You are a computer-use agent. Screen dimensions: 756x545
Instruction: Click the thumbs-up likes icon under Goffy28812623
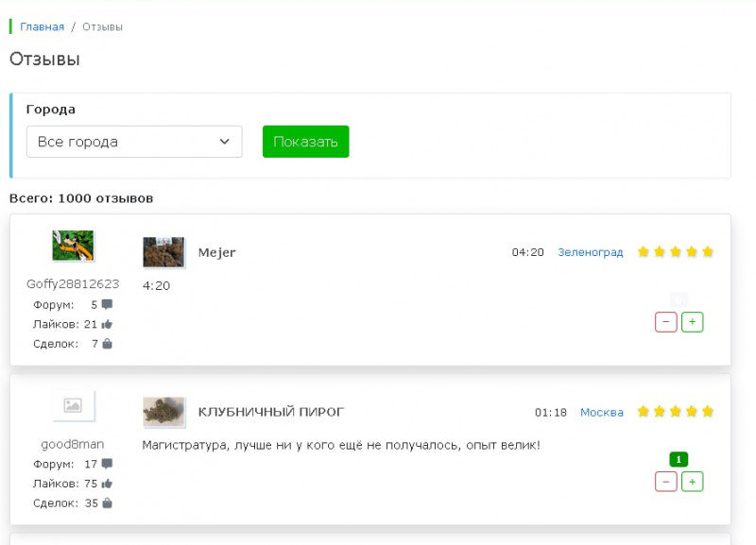pos(107,325)
